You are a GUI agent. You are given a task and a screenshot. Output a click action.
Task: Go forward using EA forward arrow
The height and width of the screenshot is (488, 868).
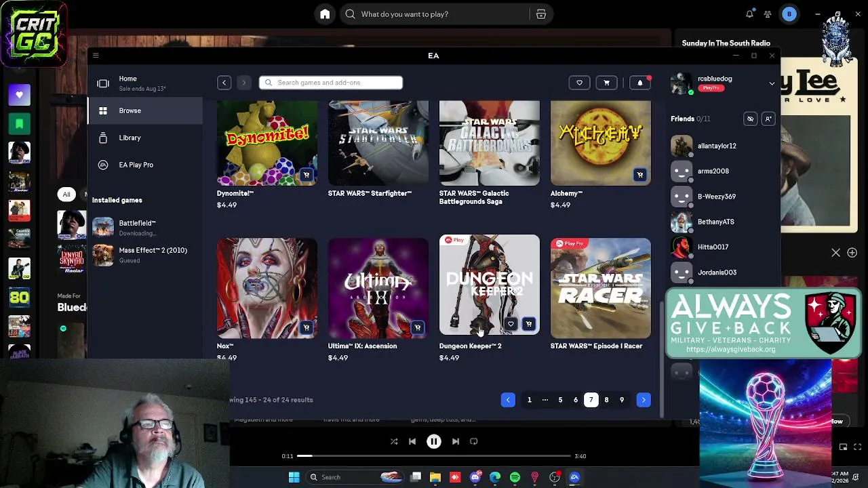244,83
